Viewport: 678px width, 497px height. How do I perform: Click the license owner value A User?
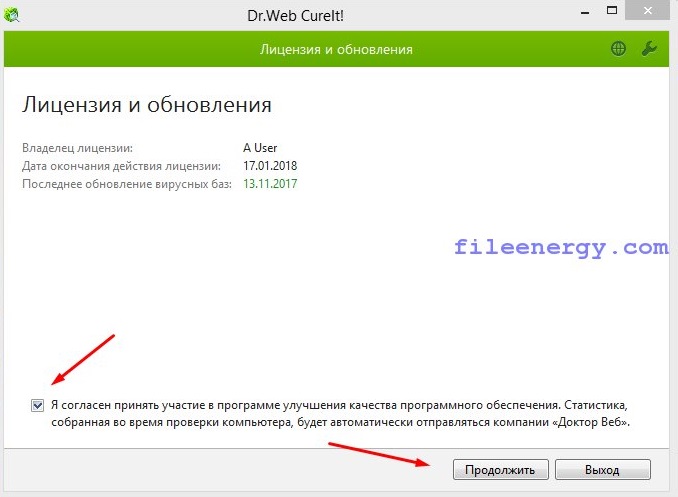(x=260, y=148)
